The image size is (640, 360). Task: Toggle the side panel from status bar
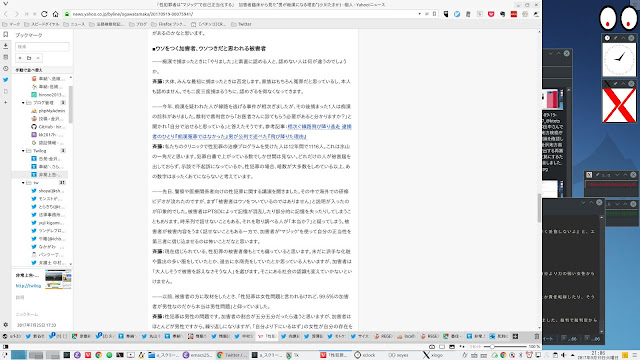pyautogui.click(x=6, y=347)
